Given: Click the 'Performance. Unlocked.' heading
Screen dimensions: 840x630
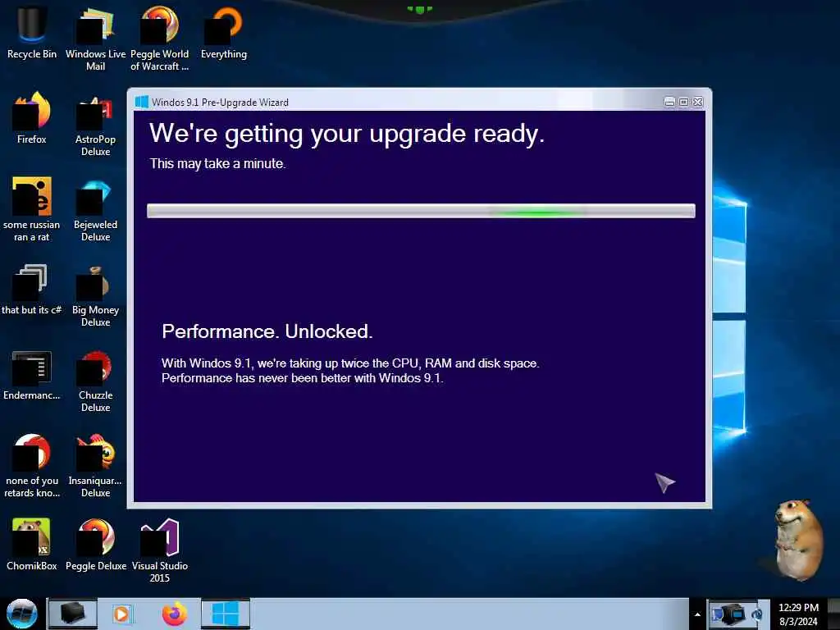Looking at the screenshot, I should (267, 331).
